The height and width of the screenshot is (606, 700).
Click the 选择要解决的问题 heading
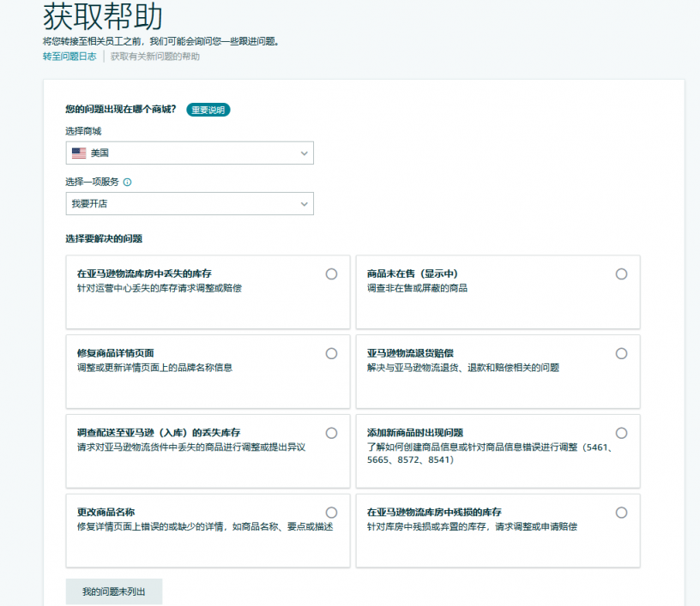pos(104,238)
